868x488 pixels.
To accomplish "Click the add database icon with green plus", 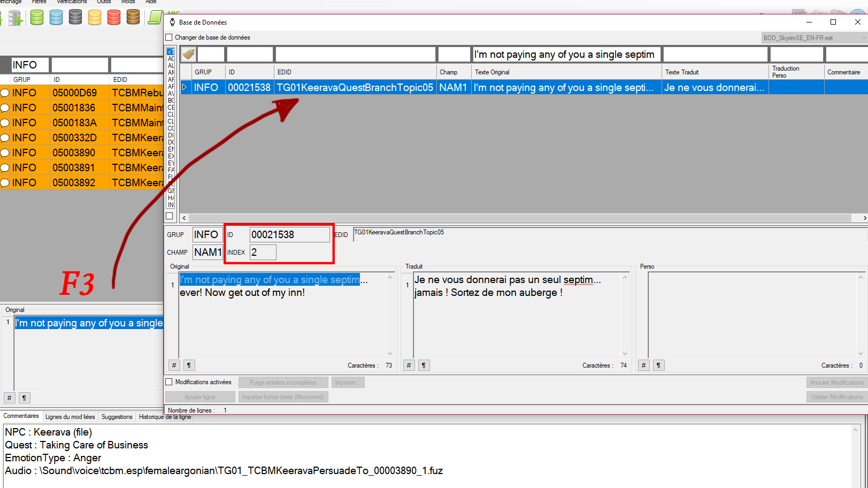I will [15, 18].
